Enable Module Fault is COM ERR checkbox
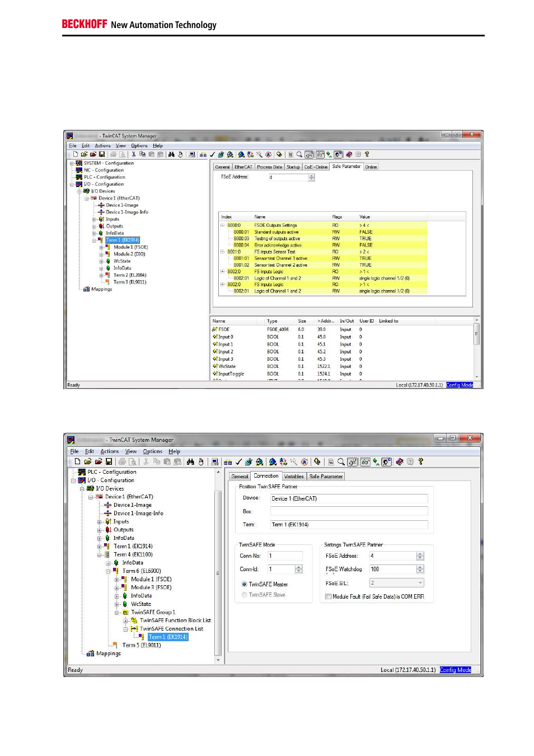534x756 pixels. pyautogui.click(x=328, y=596)
